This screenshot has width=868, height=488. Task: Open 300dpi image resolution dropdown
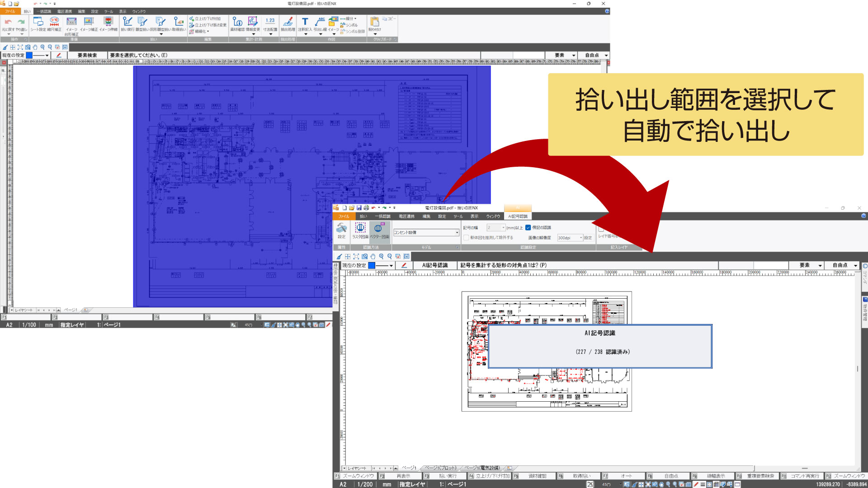570,238
